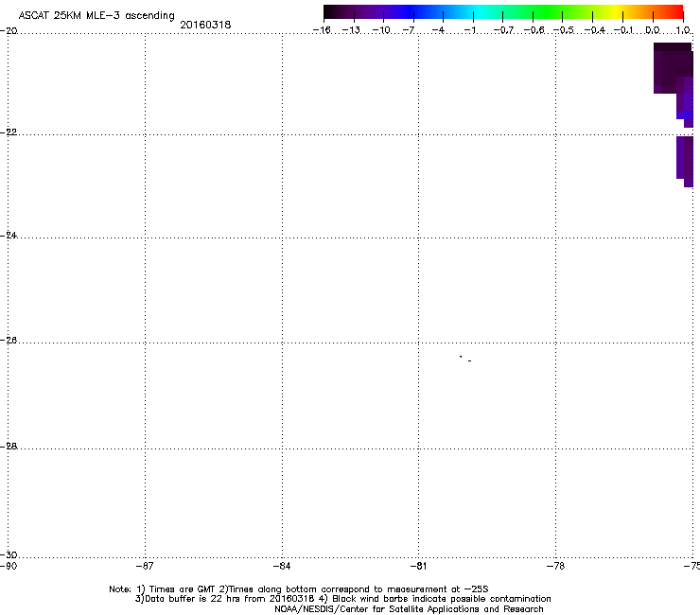Viewport: 700px width, 615px height.
Task: Select the -24 latitude axis label
Action: 9,235
